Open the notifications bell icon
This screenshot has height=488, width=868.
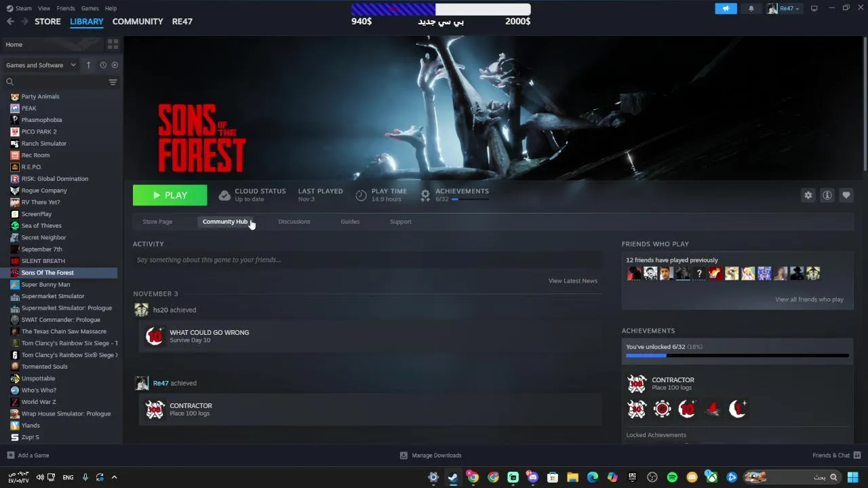pos(751,8)
